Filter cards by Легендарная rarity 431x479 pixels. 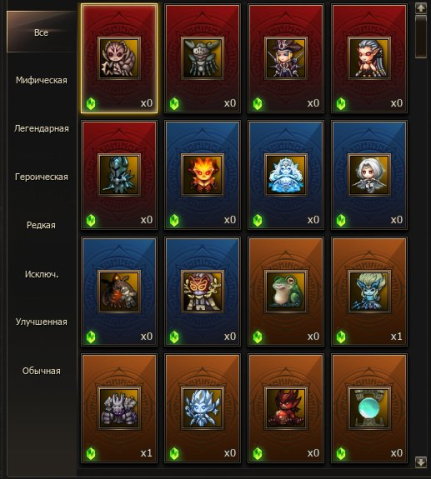point(41,129)
